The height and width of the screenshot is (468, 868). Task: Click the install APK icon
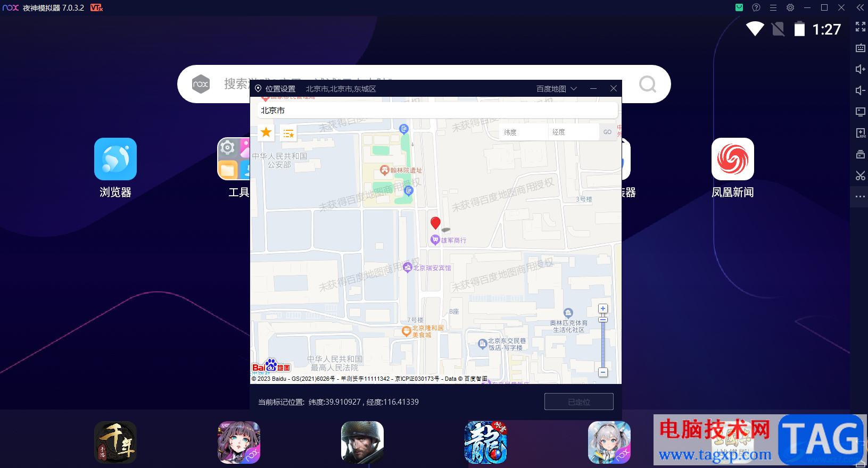(860, 133)
